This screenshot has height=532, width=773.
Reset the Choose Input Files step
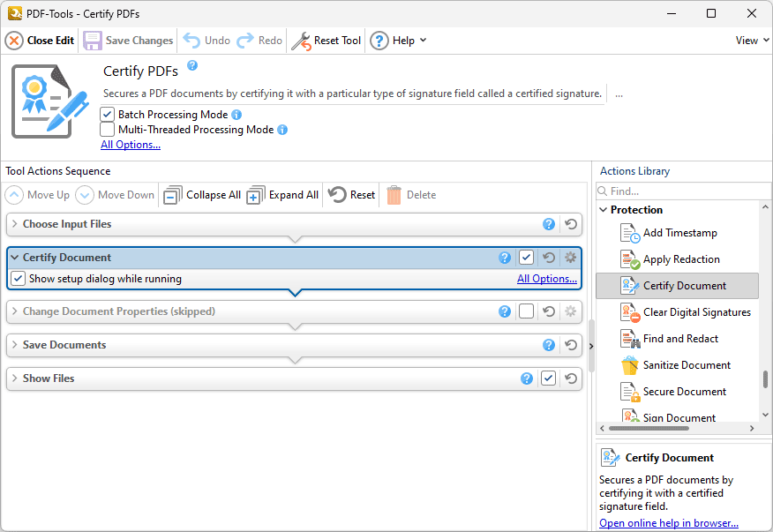tap(571, 224)
